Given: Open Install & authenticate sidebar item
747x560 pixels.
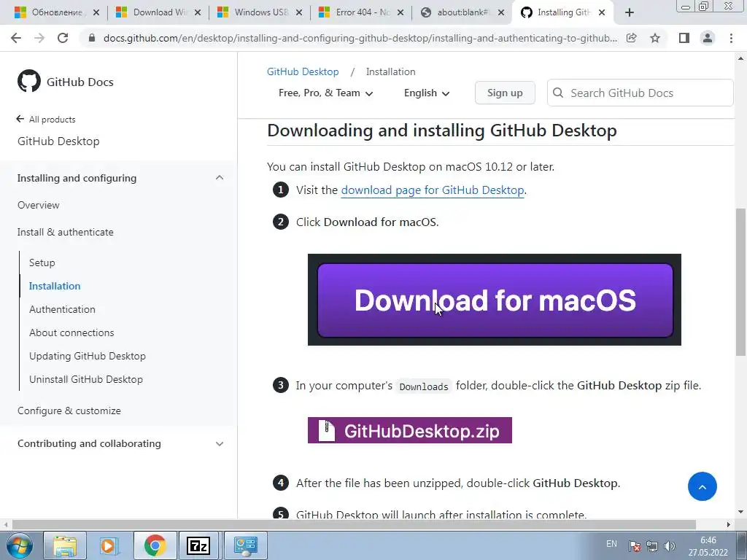Looking at the screenshot, I should (66, 233).
